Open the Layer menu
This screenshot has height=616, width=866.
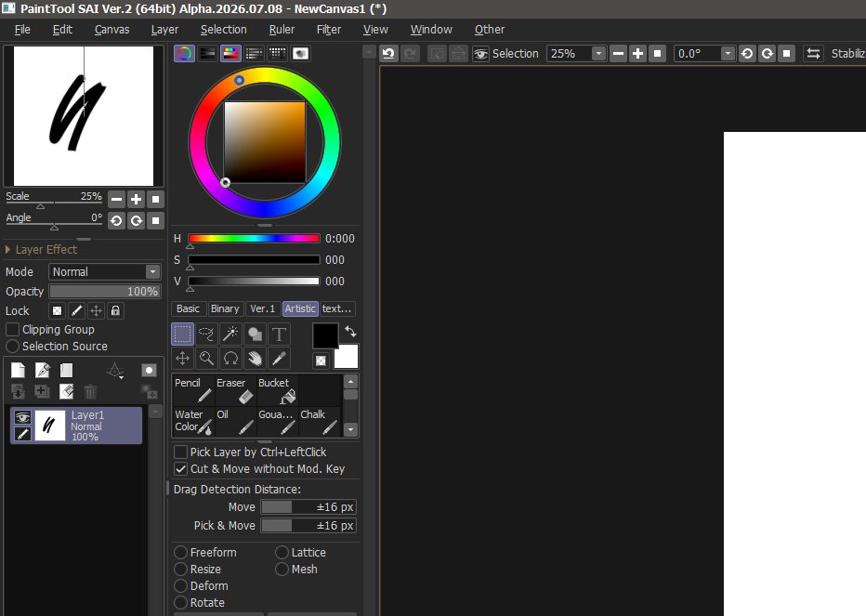(x=164, y=30)
